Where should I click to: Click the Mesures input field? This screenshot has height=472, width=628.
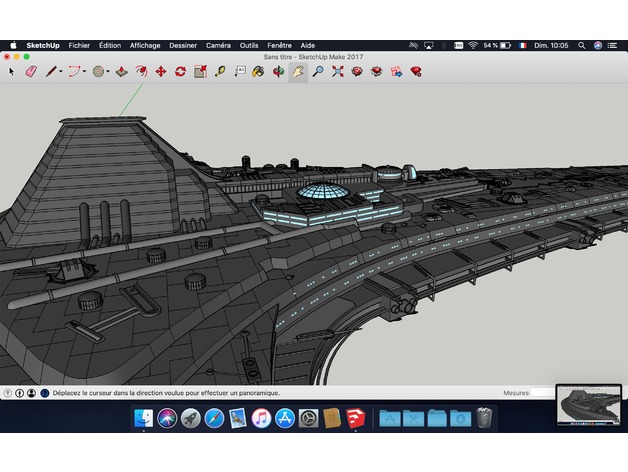[543, 393]
